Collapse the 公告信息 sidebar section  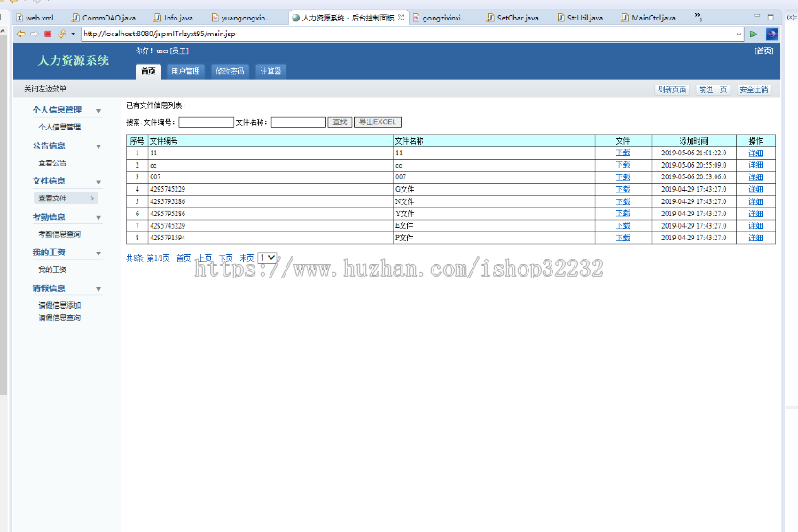98,146
